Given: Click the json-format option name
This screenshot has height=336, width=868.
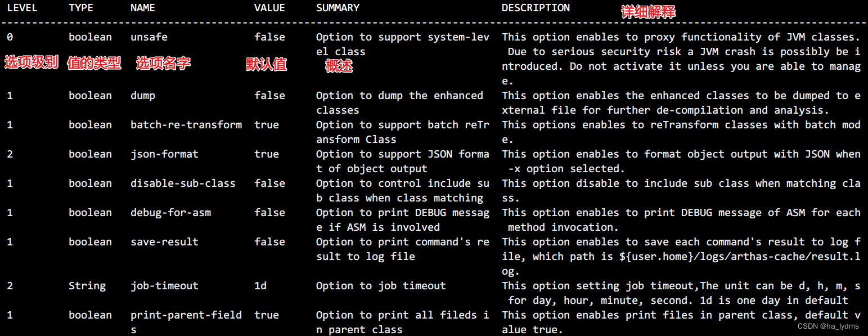Looking at the screenshot, I should pyautogui.click(x=164, y=154).
